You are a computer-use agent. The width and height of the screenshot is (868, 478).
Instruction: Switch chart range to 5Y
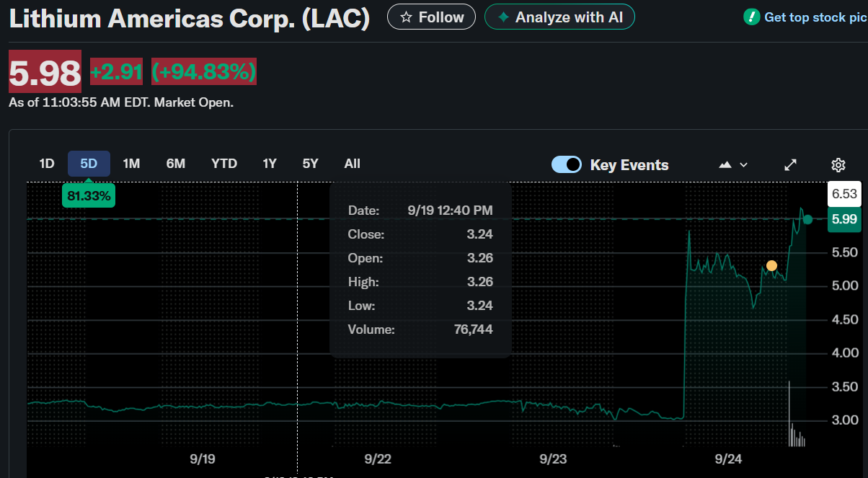coord(310,164)
